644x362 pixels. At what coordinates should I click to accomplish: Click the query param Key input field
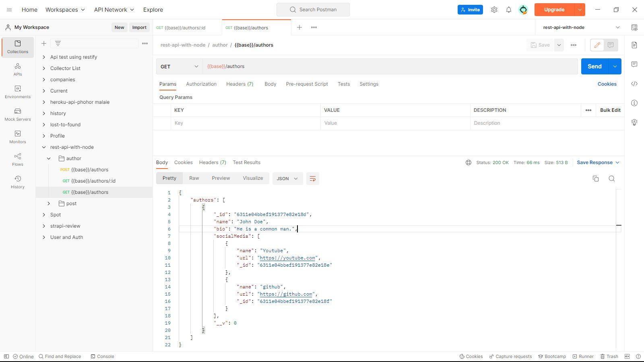point(246,123)
